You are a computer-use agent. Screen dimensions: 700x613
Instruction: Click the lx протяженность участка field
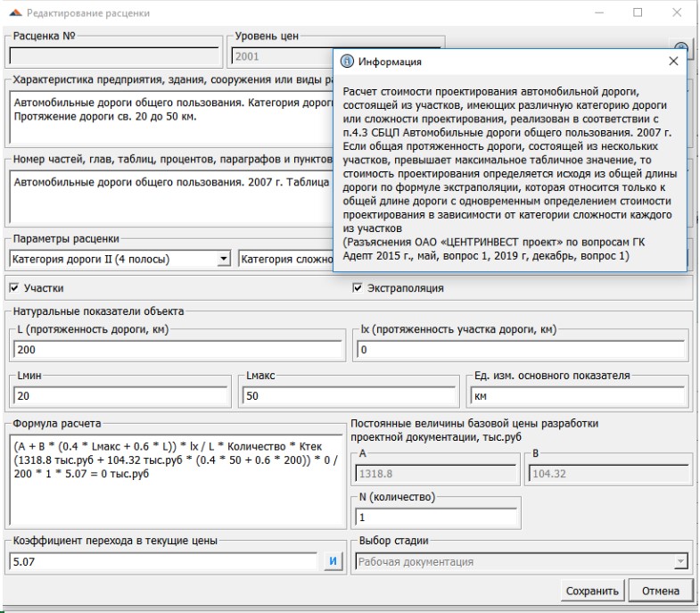[521, 350]
